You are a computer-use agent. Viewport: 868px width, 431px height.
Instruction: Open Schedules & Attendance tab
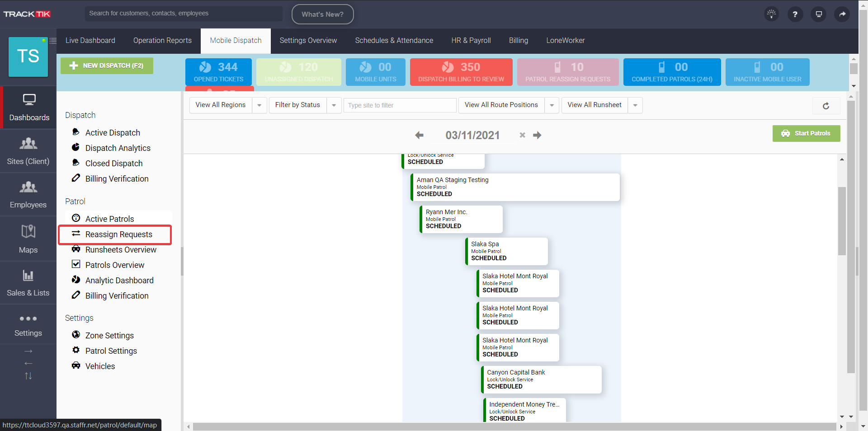point(394,41)
